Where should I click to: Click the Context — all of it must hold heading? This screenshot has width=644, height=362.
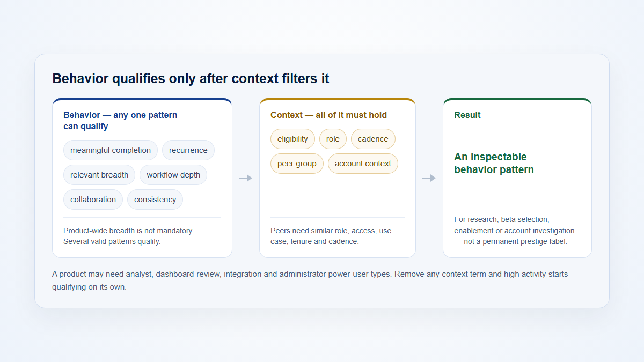[x=328, y=115]
